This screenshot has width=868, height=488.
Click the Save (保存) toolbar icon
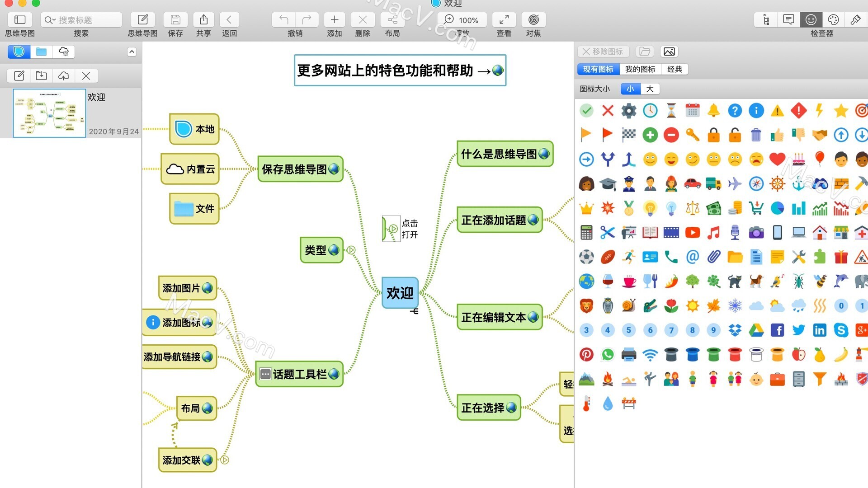[175, 20]
